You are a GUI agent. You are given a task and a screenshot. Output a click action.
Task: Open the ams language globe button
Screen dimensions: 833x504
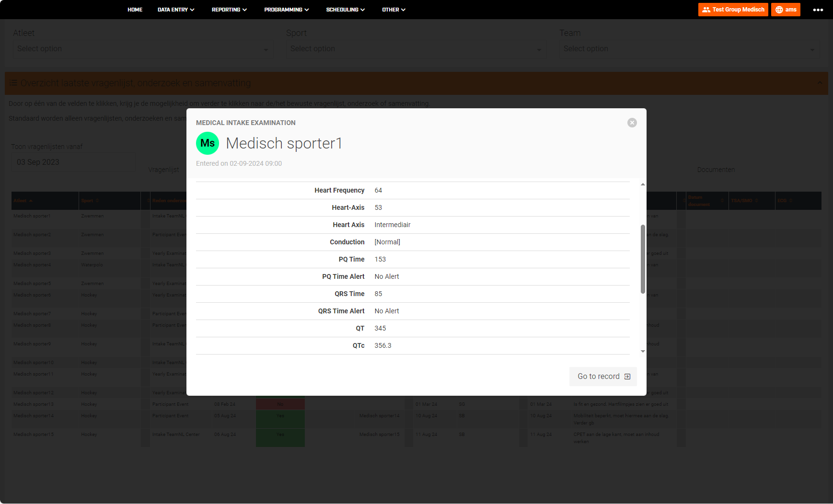(x=786, y=10)
